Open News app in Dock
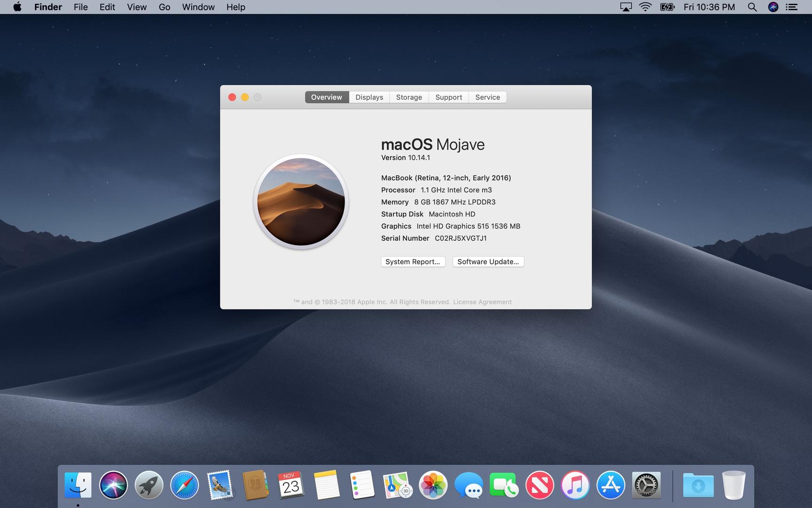Image resolution: width=812 pixels, height=508 pixels. click(539, 485)
